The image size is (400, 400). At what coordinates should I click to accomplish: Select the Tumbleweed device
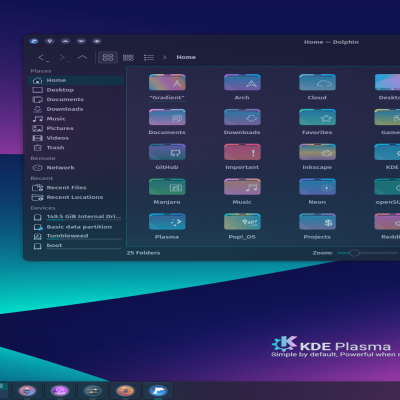(x=76, y=236)
